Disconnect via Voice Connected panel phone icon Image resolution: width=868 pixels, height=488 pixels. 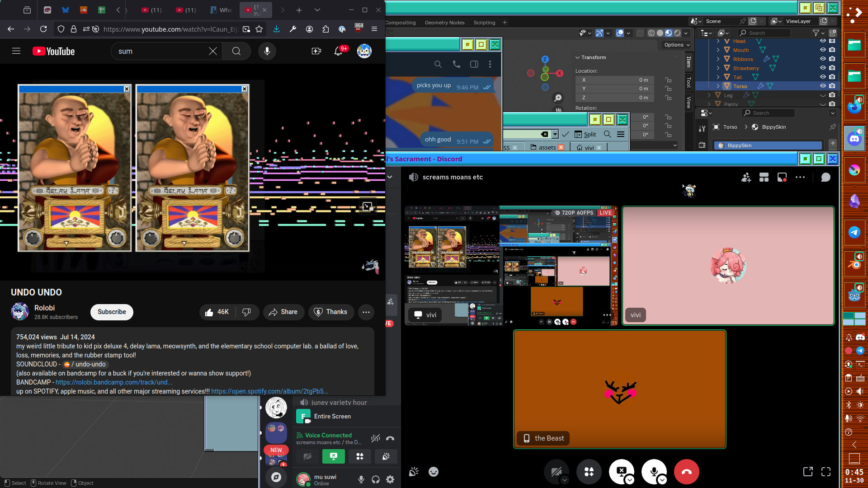(390, 438)
